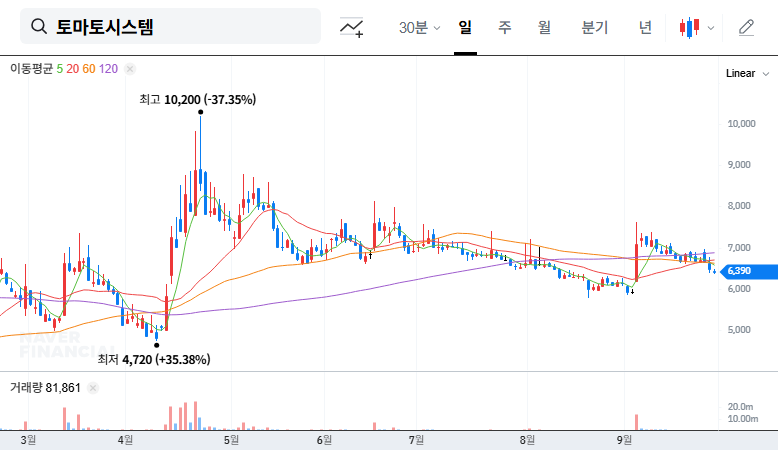This screenshot has width=778, height=450.
Task: Open the pencil drawing tool
Action: 746,27
